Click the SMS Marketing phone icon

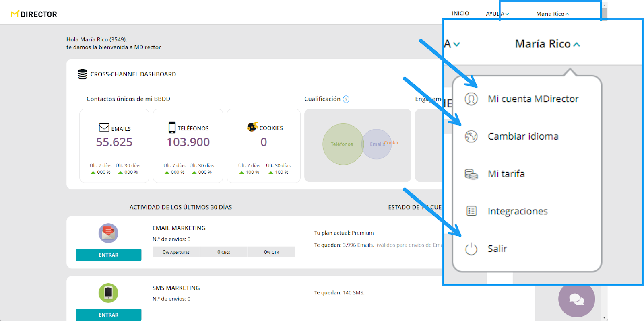point(108,293)
